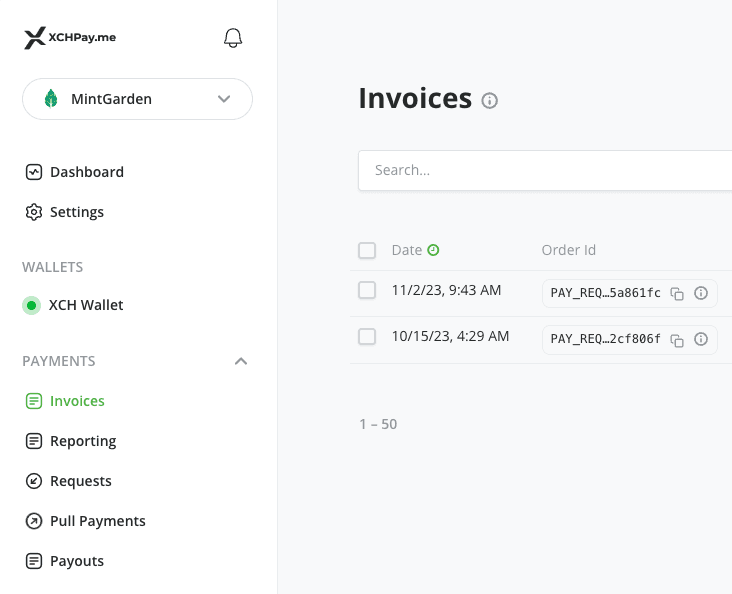This screenshot has width=732, height=594.
Task: Open Pull Payments in sidebar
Action: [97, 521]
